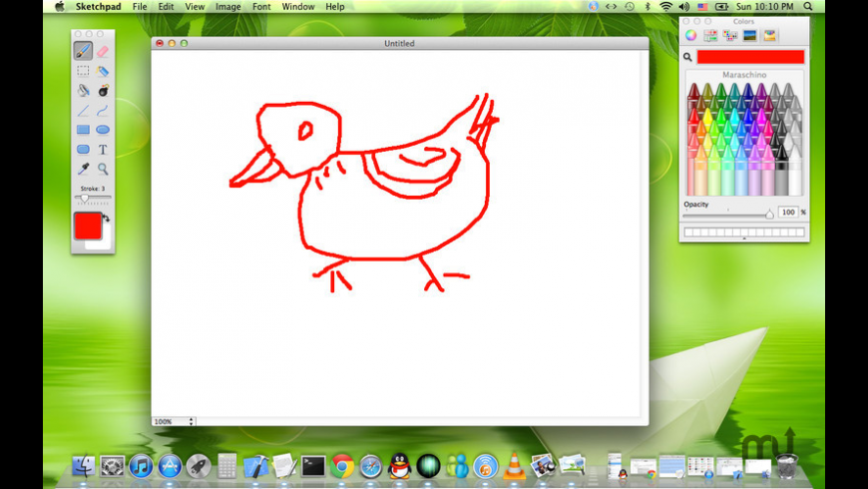Open the Wi-Fi status menu

click(x=665, y=7)
